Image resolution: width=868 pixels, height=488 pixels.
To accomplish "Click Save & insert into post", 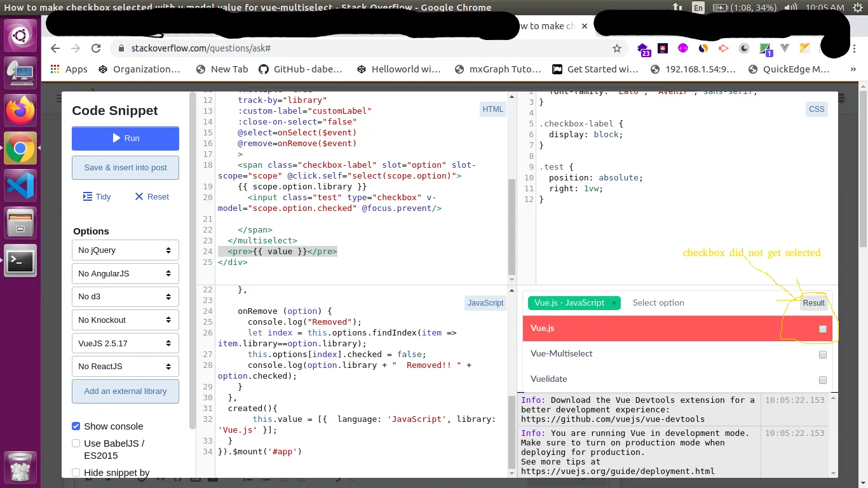I will coord(125,168).
